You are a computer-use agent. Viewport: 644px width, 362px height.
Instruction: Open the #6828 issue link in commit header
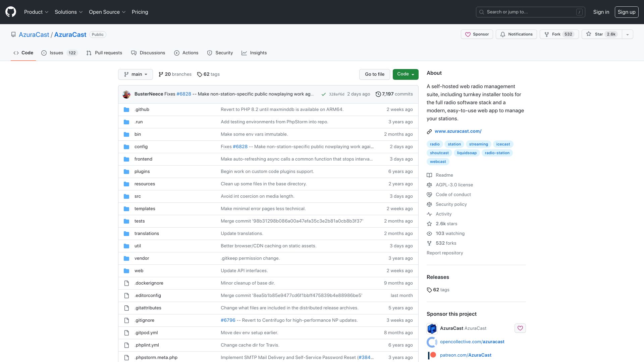point(184,94)
